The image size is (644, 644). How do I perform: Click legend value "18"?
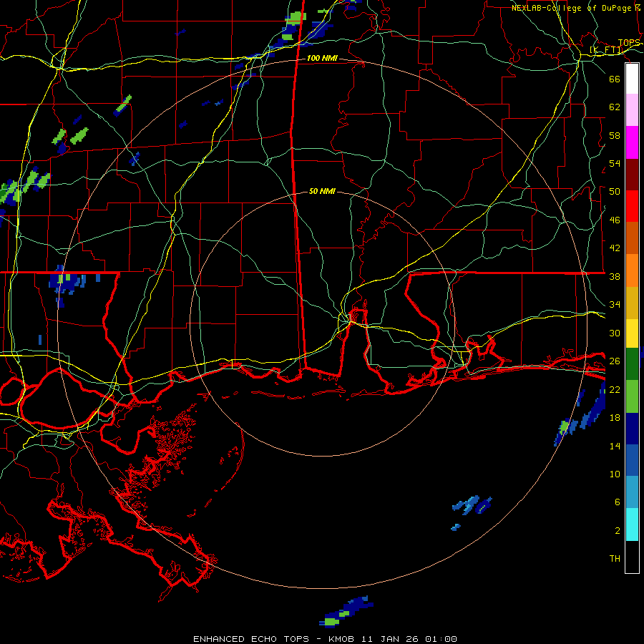615,418
